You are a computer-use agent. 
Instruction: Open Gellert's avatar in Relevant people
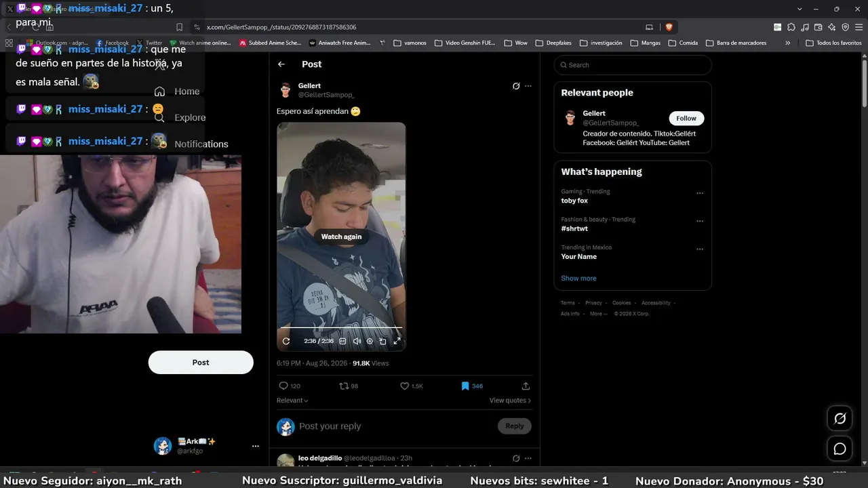point(570,118)
